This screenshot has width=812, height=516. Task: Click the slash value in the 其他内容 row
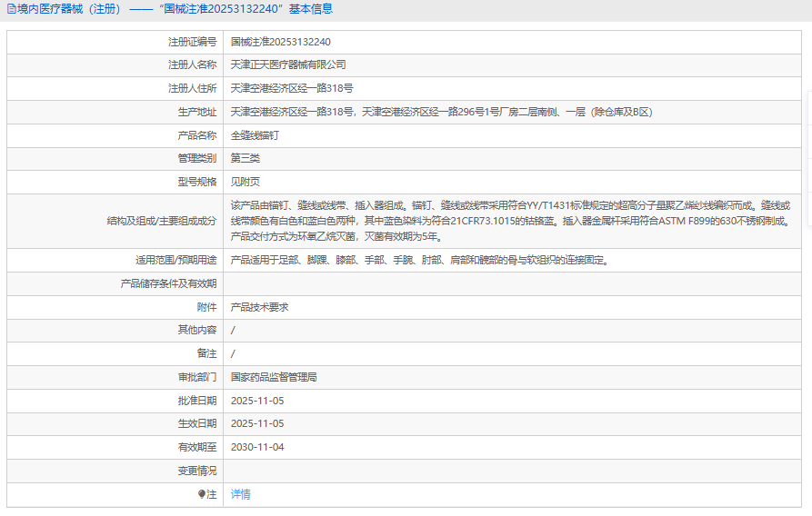[x=233, y=330]
